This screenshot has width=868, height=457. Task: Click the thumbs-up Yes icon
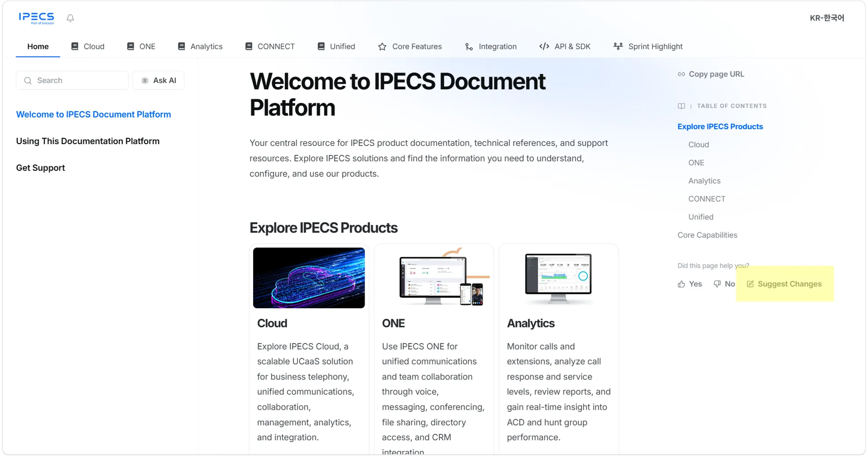coord(681,284)
